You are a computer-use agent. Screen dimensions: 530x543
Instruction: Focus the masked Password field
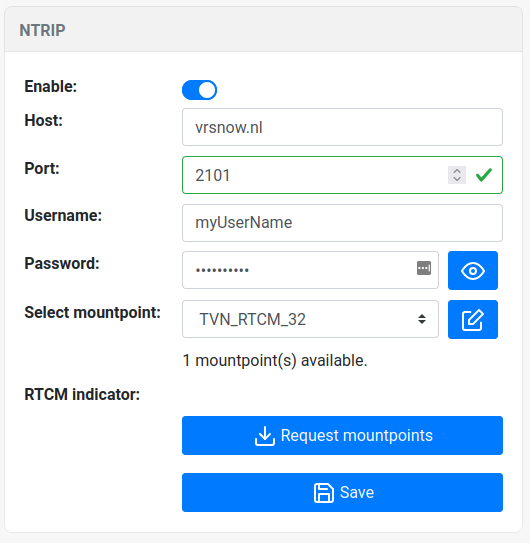point(310,270)
